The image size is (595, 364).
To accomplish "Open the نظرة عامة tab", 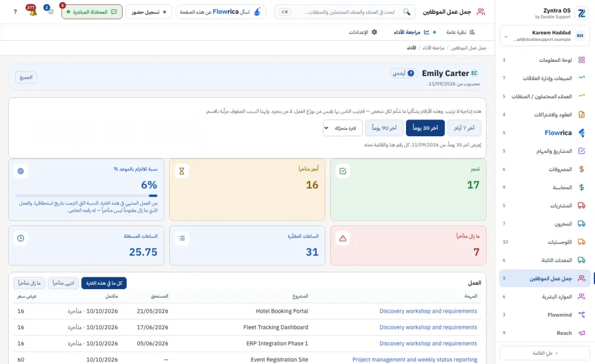I will [x=461, y=32].
